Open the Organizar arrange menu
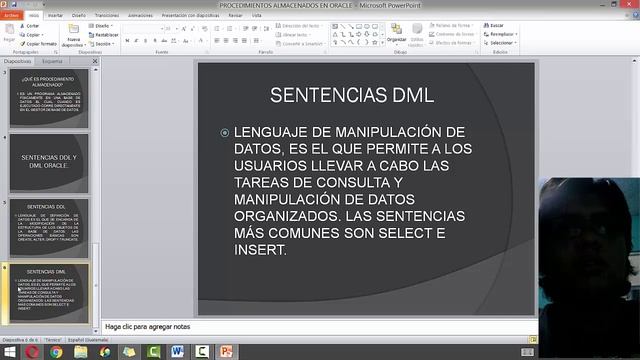 [x=396, y=33]
